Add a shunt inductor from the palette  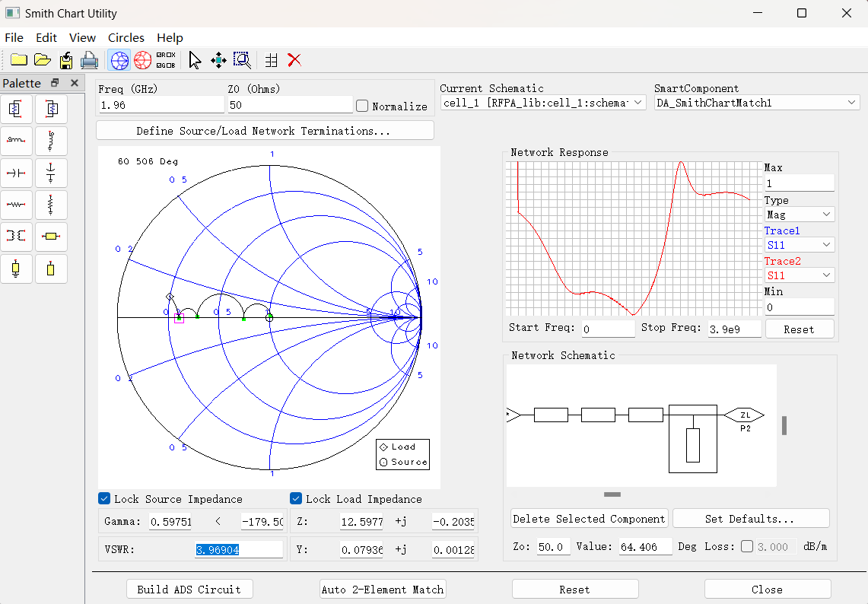click(51, 141)
